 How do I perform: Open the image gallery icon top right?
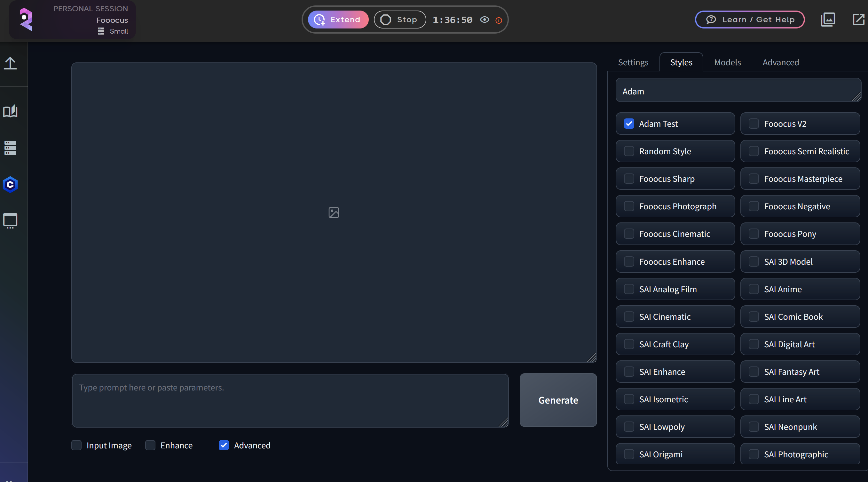coord(828,19)
